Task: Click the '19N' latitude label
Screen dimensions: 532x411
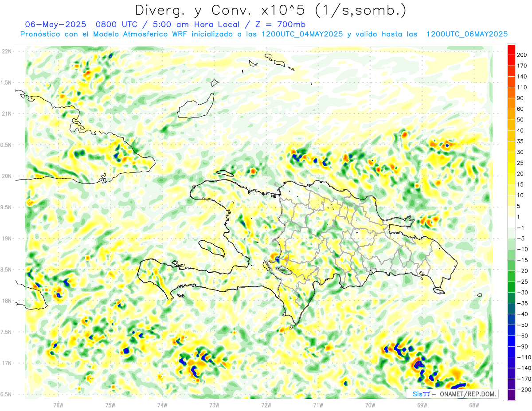Action: 6,239
